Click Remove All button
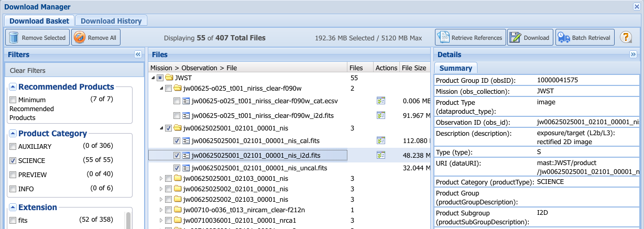The height and width of the screenshot is (229, 644). 96,38
